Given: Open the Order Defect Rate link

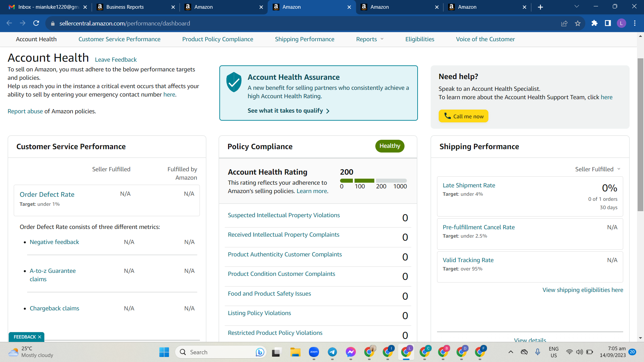Looking at the screenshot, I should (x=47, y=194).
